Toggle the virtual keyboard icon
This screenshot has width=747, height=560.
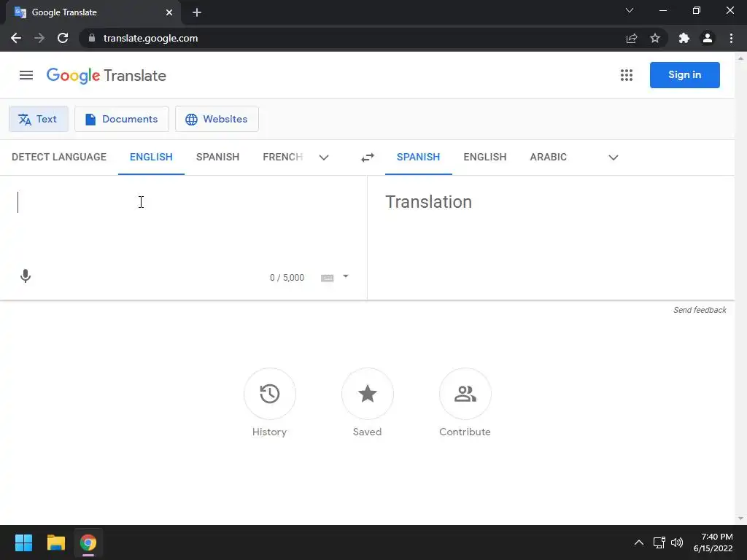[328, 278]
